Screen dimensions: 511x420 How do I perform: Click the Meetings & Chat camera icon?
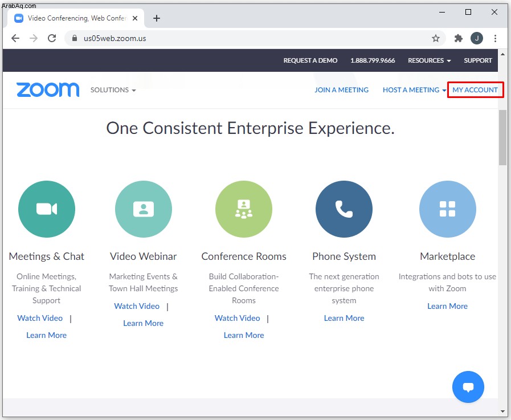[x=47, y=209]
